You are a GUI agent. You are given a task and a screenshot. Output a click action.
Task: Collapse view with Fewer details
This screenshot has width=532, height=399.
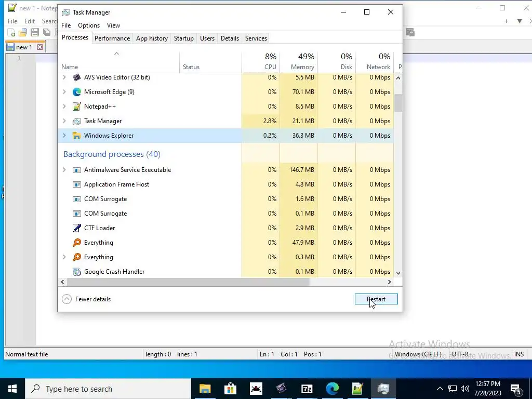tap(87, 299)
